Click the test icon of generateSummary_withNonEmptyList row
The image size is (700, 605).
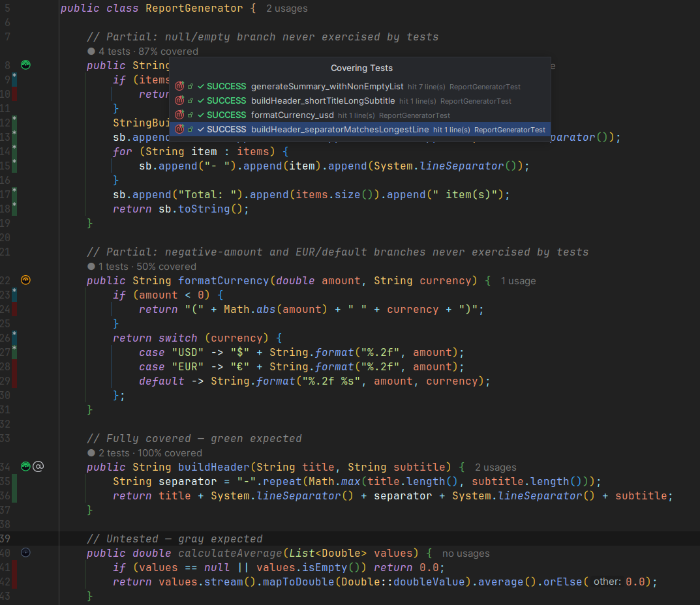point(179,86)
